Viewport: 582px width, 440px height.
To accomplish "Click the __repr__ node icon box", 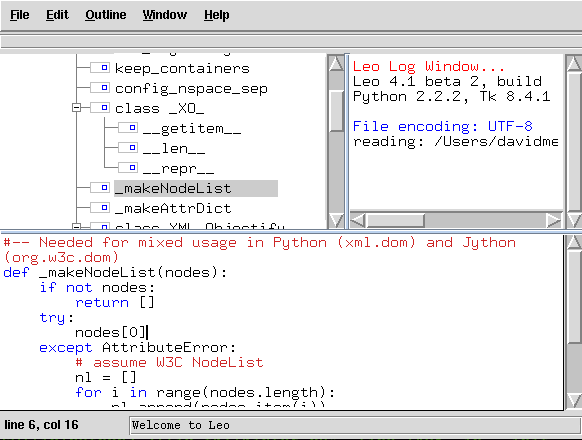I will [128, 168].
